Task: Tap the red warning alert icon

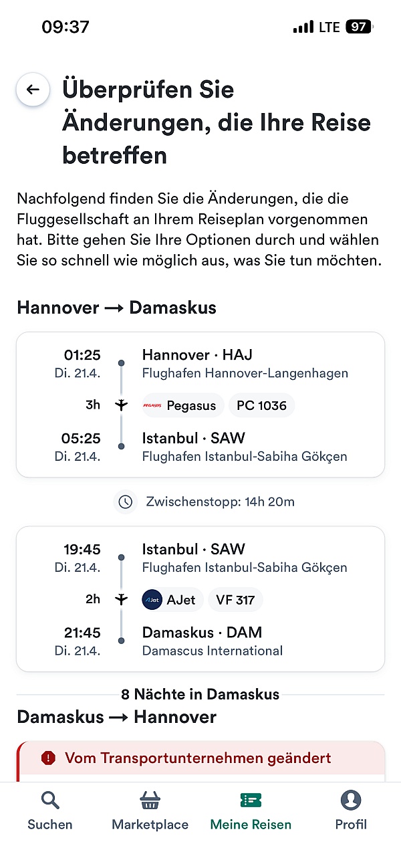Action: tap(48, 758)
